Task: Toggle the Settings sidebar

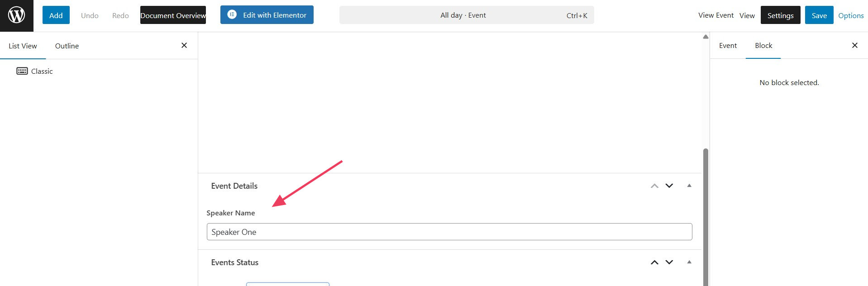Action: (780, 15)
